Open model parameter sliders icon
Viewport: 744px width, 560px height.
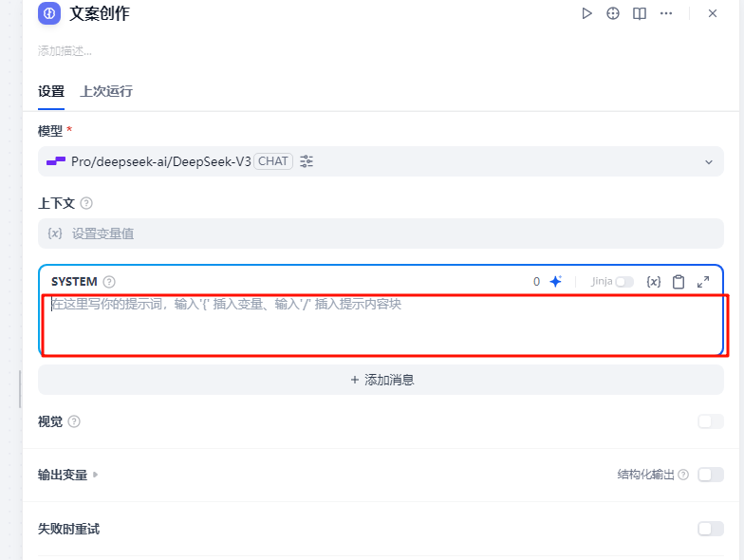tap(307, 161)
